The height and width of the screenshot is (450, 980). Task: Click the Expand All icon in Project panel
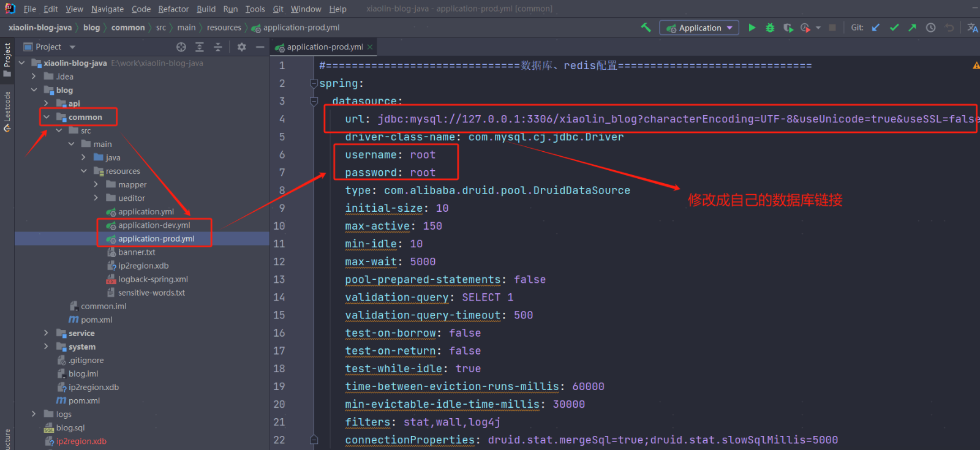pos(200,47)
